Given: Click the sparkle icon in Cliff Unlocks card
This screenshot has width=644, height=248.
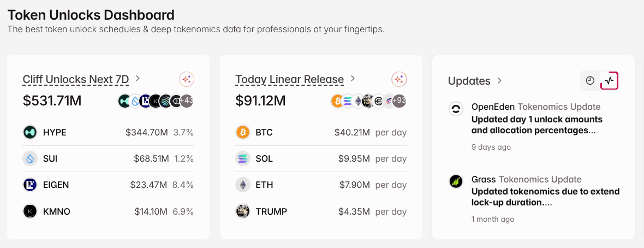Looking at the screenshot, I should click(x=187, y=80).
